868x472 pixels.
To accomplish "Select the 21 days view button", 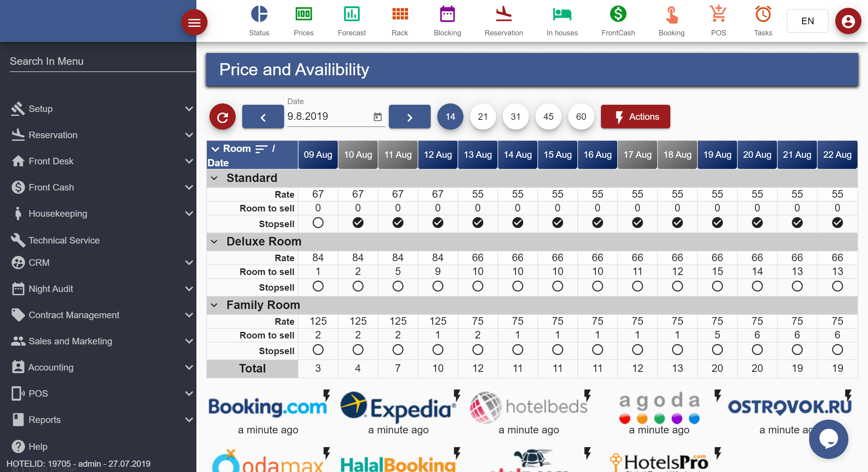I will click(x=482, y=117).
